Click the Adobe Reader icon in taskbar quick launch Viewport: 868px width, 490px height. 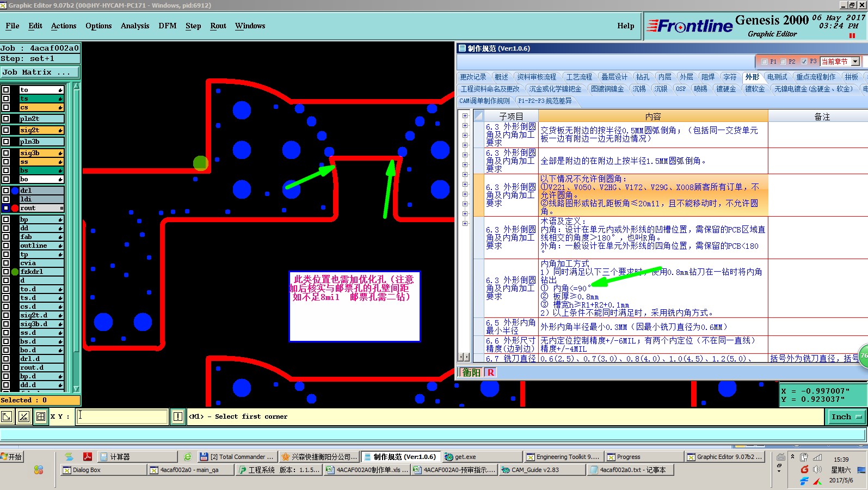click(87, 457)
